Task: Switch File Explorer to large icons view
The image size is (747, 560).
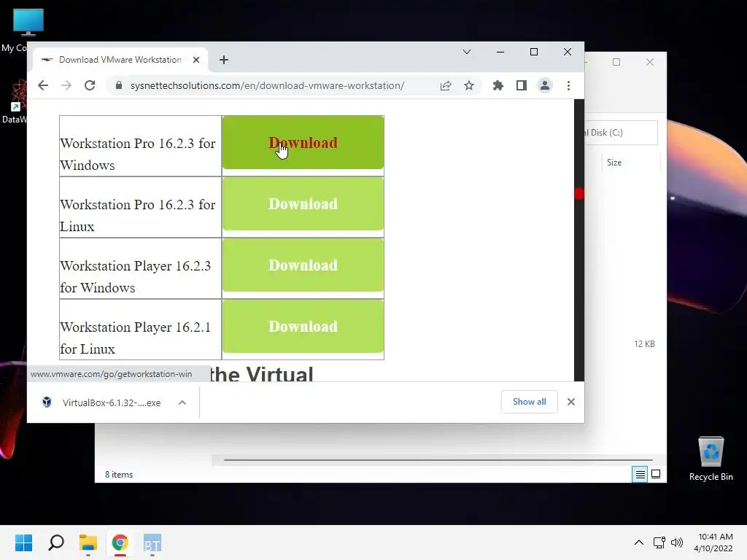Action: (656, 474)
